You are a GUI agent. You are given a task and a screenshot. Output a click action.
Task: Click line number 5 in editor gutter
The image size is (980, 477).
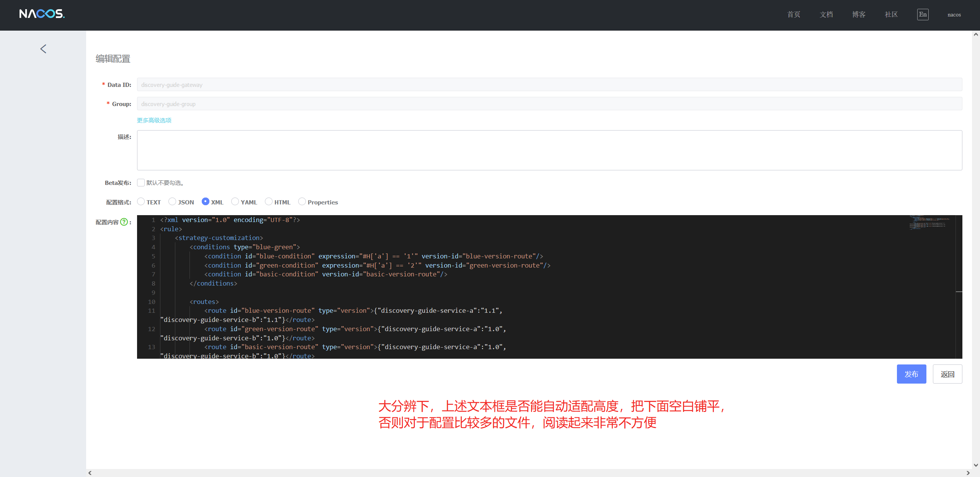pyautogui.click(x=153, y=256)
